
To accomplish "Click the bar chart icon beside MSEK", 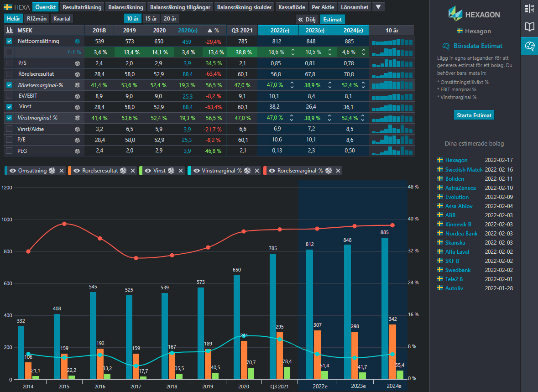I will 10,30.
